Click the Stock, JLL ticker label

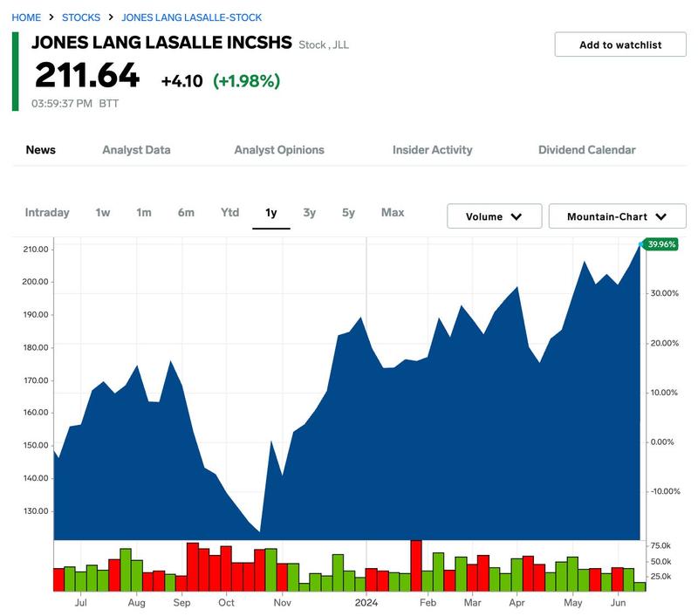pos(324,45)
